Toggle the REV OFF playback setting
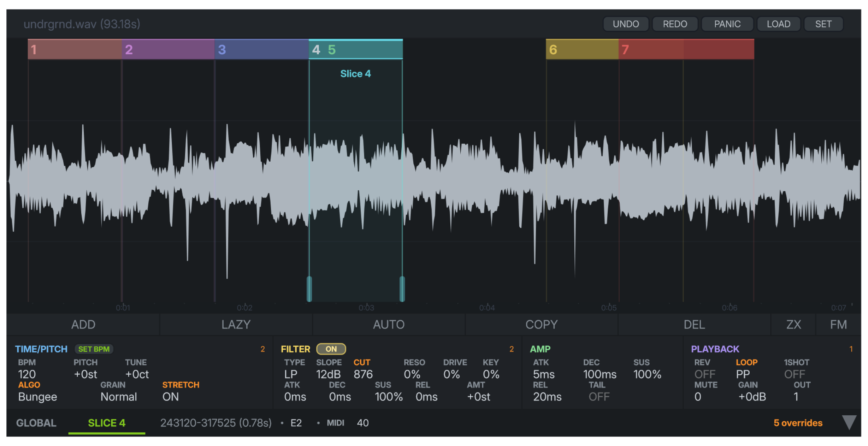Image resolution: width=868 pixels, height=446 pixels. pos(705,374)
